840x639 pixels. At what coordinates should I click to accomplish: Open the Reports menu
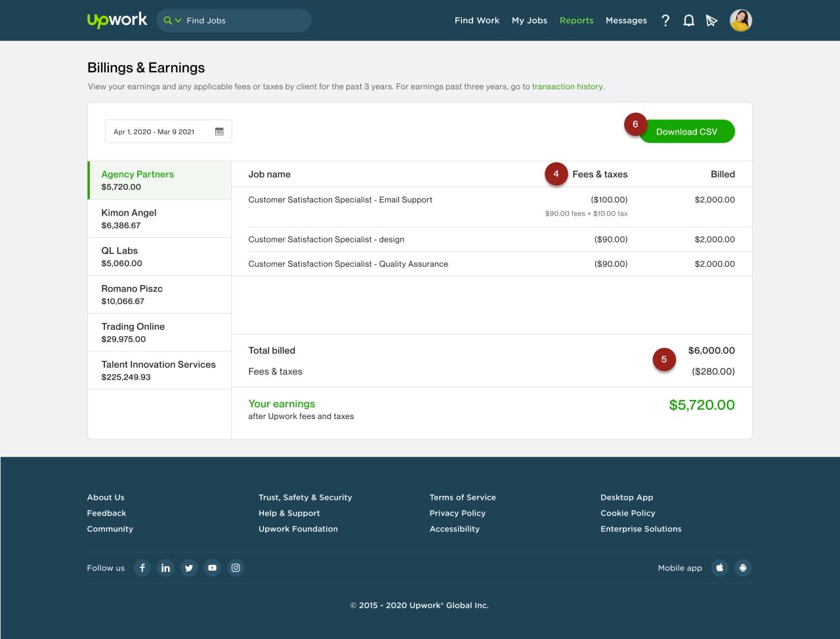tap(576, 20)
